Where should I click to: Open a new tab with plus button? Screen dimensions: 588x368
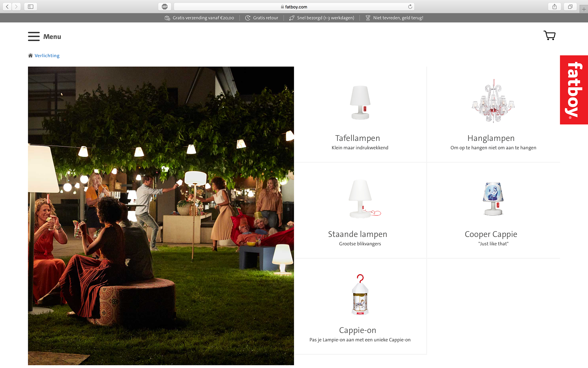pos(584,9)
